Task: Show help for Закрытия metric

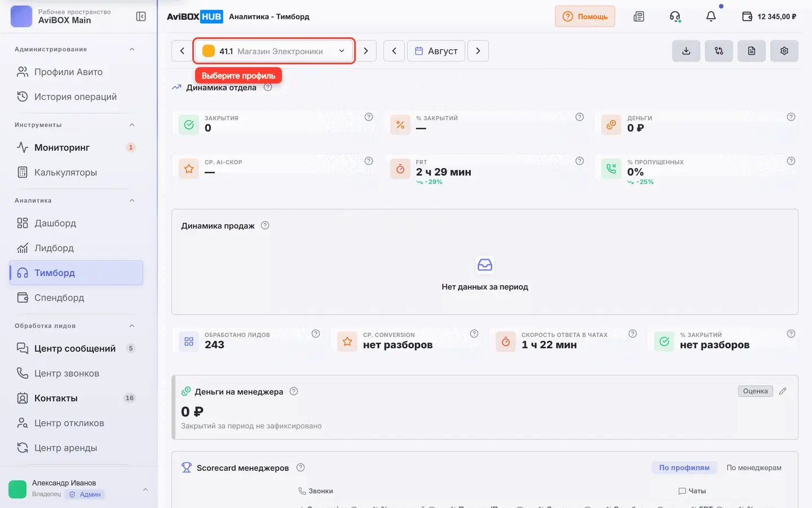Action: tap(369, 117)
